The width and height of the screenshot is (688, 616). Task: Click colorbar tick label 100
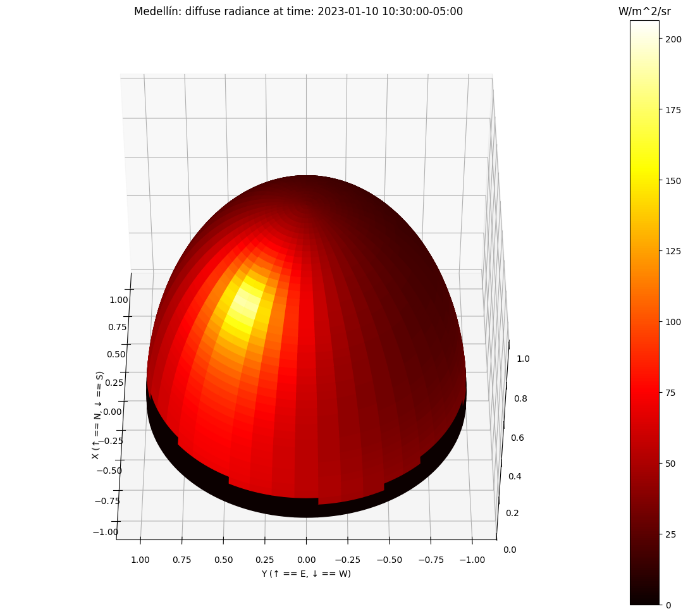tap(673, 322)
